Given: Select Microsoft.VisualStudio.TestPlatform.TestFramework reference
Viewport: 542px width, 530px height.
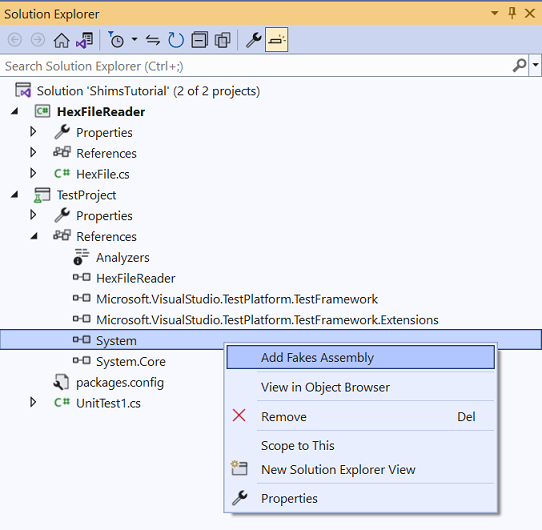Looking at the screenshot, I should coord(237,299).
